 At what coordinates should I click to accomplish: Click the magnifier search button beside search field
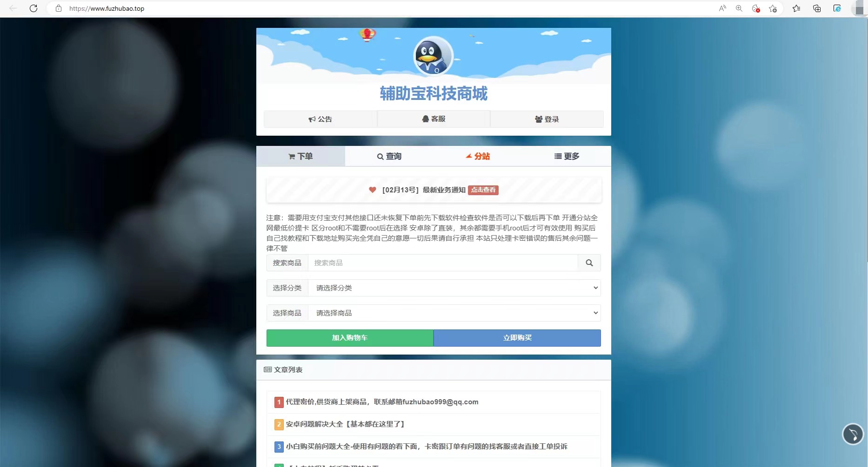(x=589, y=263)
